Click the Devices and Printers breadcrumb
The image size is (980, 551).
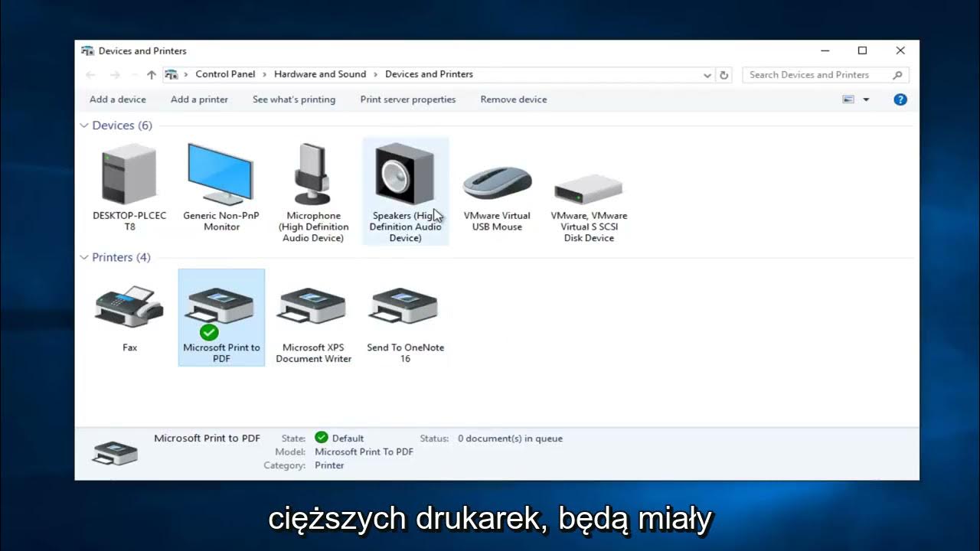click(x=429, y=74)
